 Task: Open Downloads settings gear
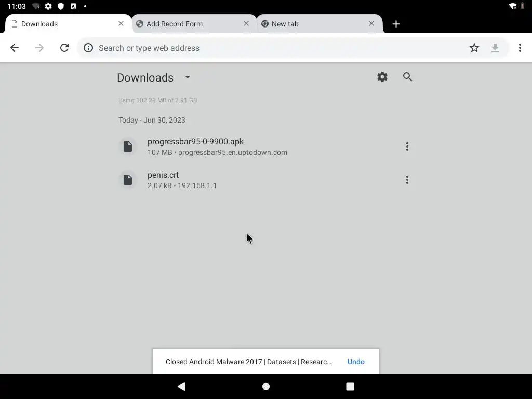click(382, 77)
